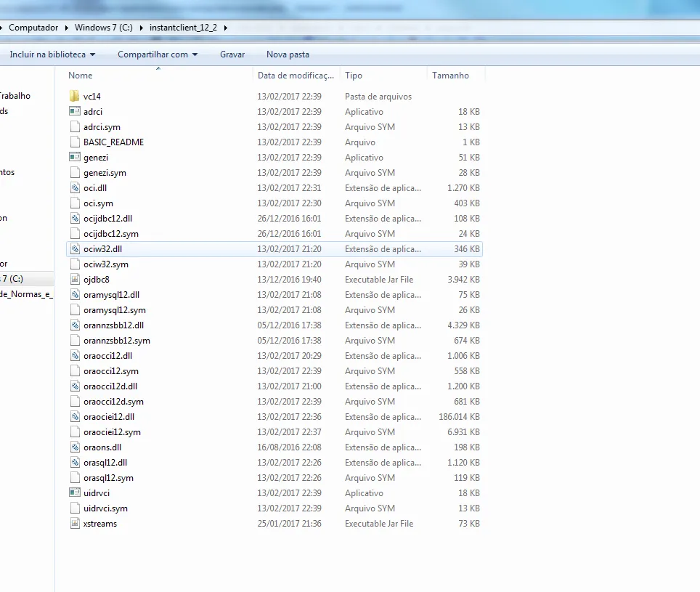Click the adrci.sym file icon

[x=75, y=127]
